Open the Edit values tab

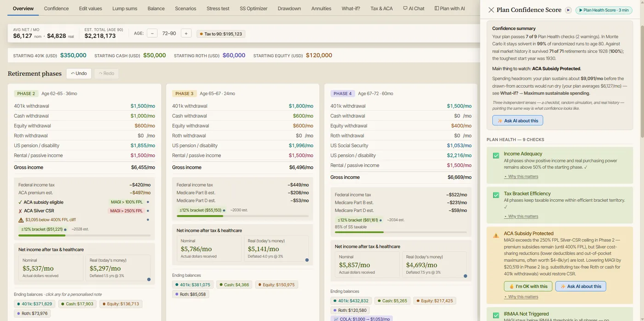point(91,8)
